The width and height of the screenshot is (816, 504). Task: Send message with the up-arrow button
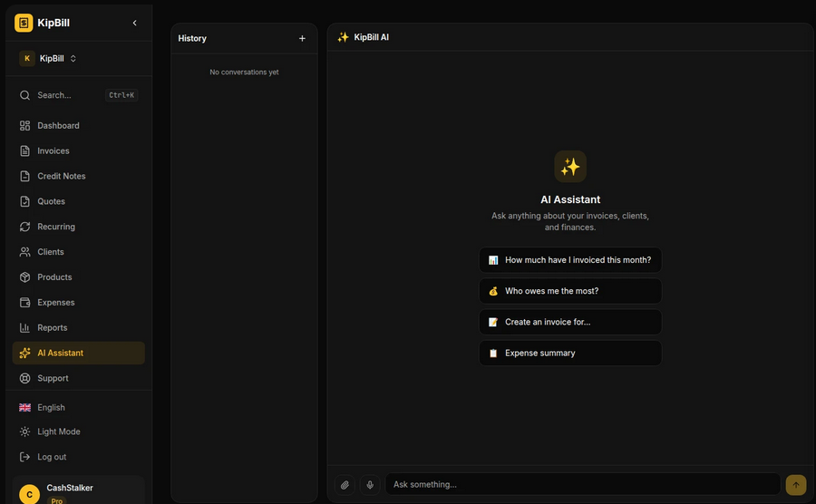tap(796, 485)
